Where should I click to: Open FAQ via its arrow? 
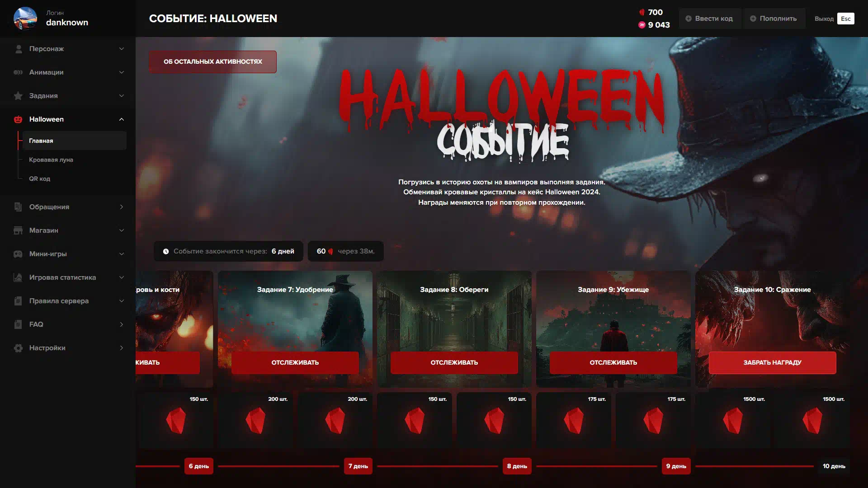(x=121, y=324)
